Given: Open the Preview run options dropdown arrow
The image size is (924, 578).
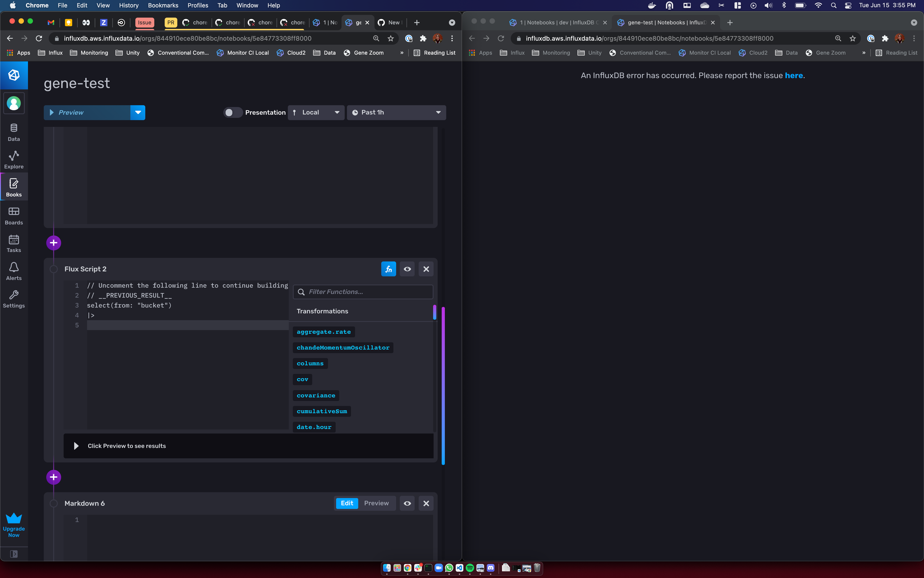Looking at the screenshot, I should pos(138,112).
